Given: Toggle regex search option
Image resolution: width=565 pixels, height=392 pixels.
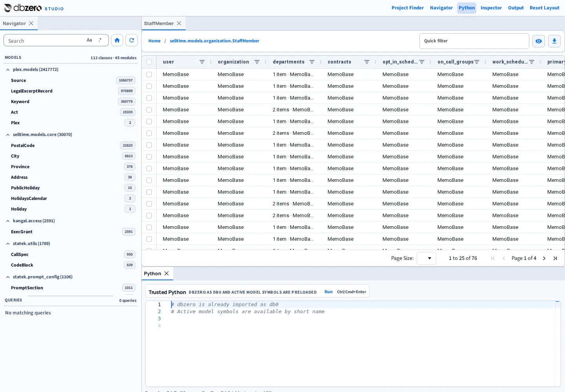Looking at the screenshot, I should (x=100, y=40).
